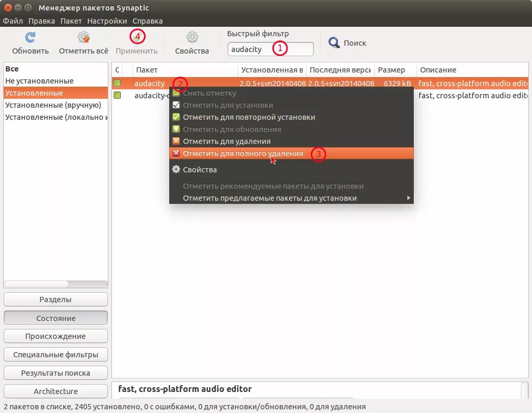Click status box of audacity-data row
Image resolution: width=532 pixels, height=413 pixels.
[117, 95]
